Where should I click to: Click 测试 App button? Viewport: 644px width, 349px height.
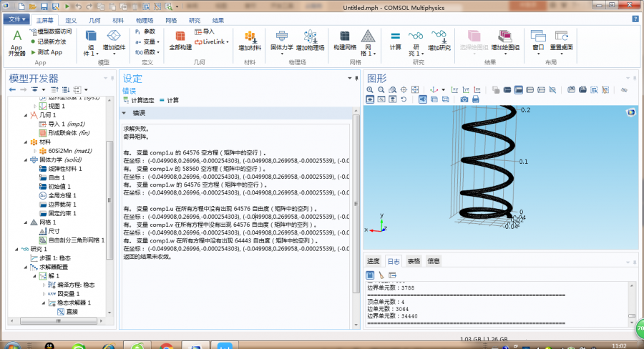coord(47,52)
